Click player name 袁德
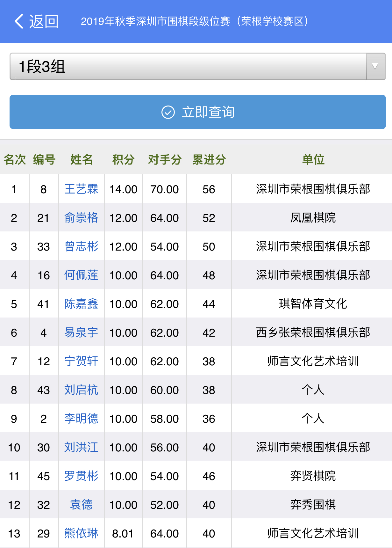 click(81, 505)
